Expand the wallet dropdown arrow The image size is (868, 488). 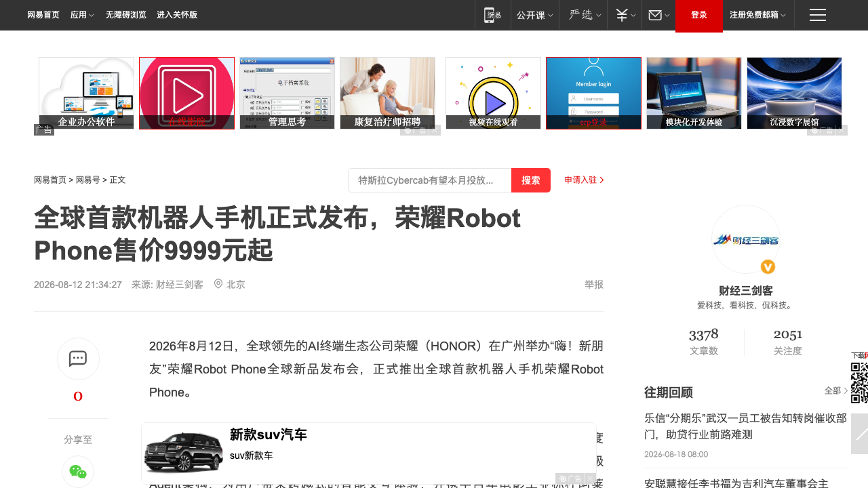pyautogui.click(x=633, y=15)
